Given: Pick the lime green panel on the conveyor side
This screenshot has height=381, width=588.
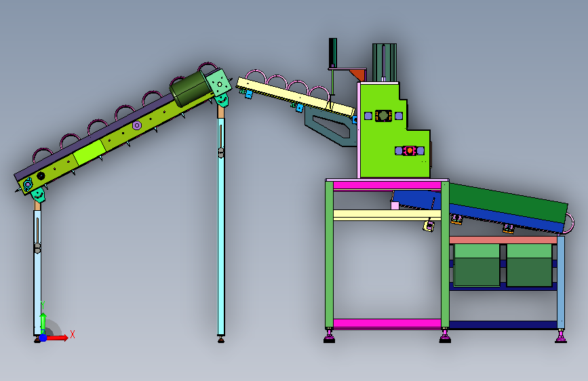Looking at the screenshot, I should [90, 152].
